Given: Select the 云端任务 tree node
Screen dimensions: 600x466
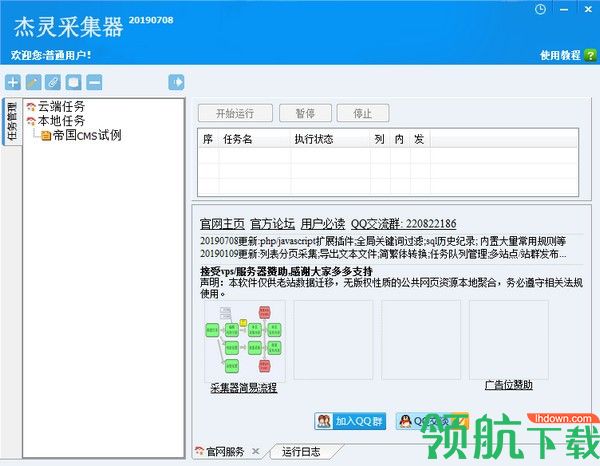Looking at the screenshot, I should [61, 106].
